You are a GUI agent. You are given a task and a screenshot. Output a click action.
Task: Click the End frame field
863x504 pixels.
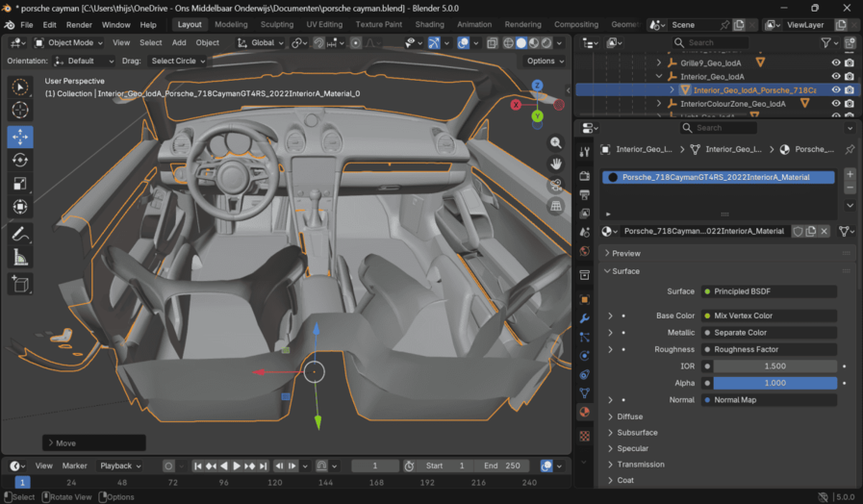[503, 466]
